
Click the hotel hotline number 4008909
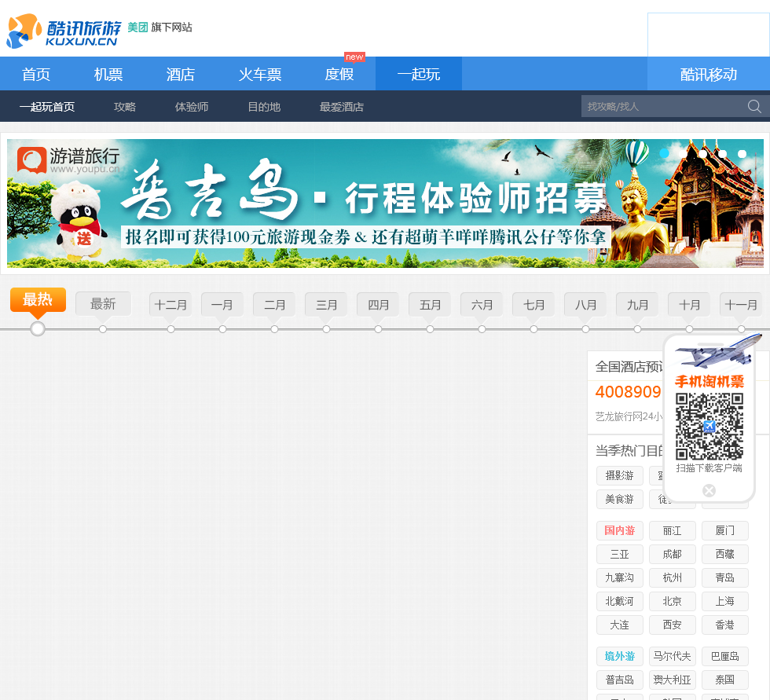coord(629,392)
